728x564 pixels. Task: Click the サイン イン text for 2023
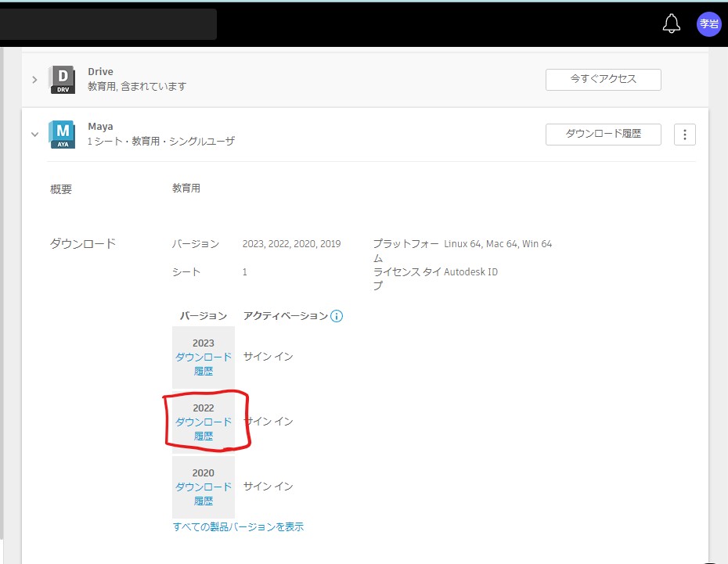(268, 356)
